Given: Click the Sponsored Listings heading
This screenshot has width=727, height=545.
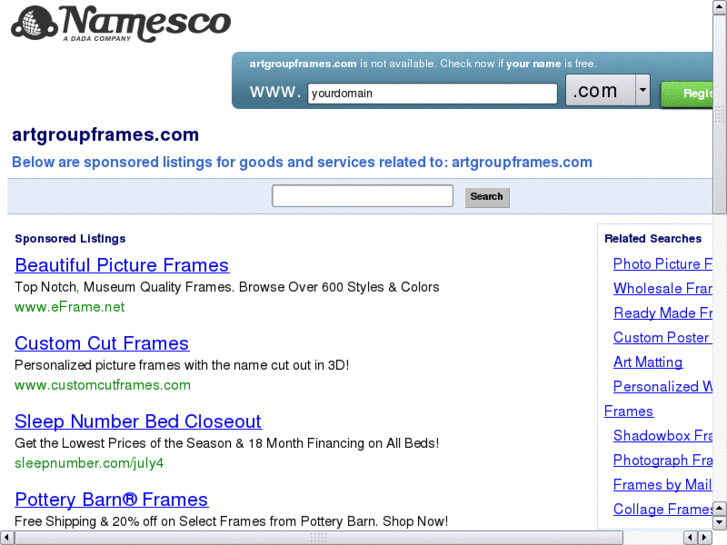Looking at the screenshot, I should click(70, 239).
